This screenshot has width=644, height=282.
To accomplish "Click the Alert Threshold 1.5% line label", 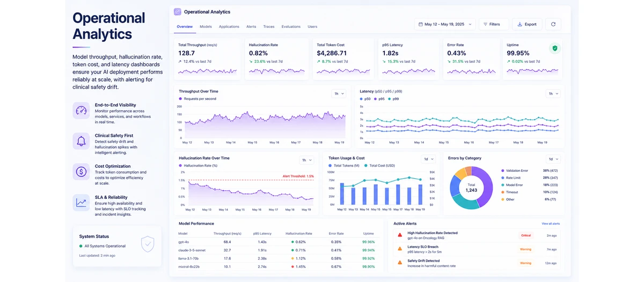I will click(x=298, y=176).
